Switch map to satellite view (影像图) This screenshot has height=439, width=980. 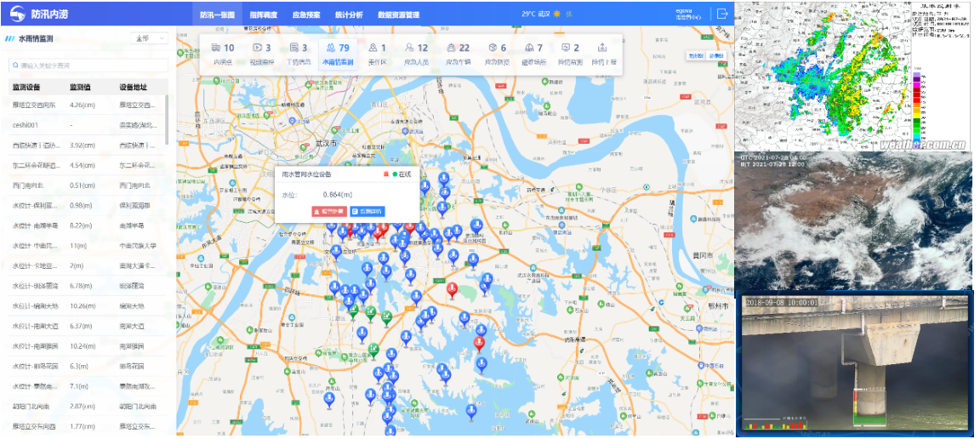coord(717,55)
